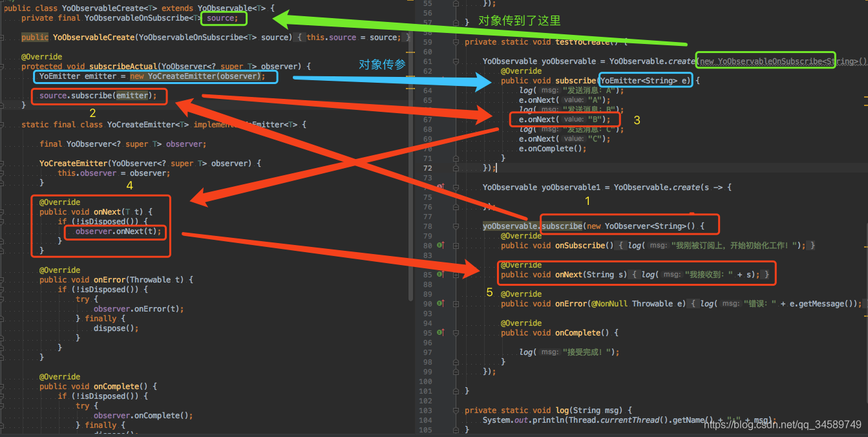Click 'e.onComplete();' on line 70
Image resolution: width=868 pixels, height=437 pixels.
click(553, 148)
